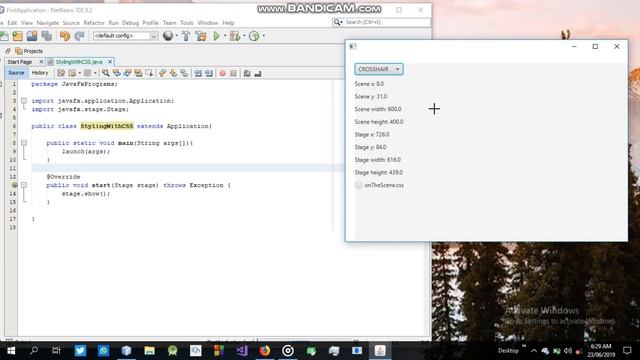Viewport: 640px width, 360px height.
Task: Collapse the imports fold on line 3
Action: point(24,101)
